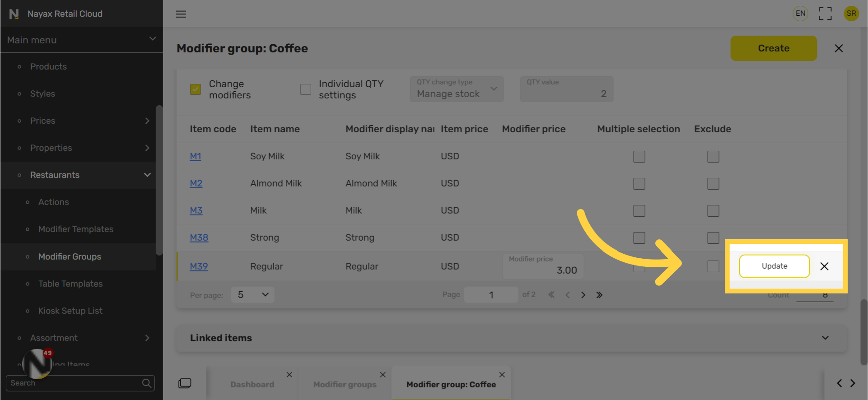This screenshot has width=868, height=400.
Task: Enter fullscreen mode via bracket icon
Action: click(x=825, y=14)
